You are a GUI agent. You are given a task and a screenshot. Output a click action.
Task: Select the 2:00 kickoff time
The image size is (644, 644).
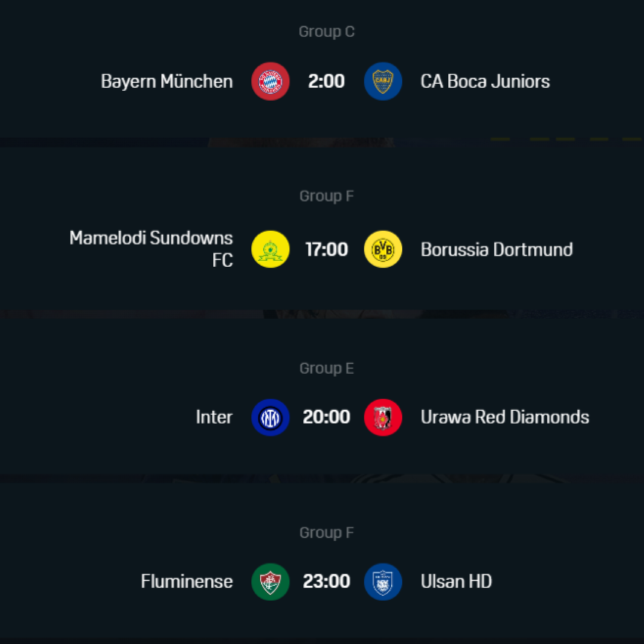326,81
